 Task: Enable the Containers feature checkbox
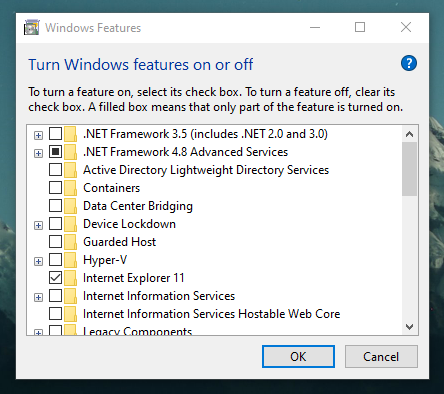55,188
